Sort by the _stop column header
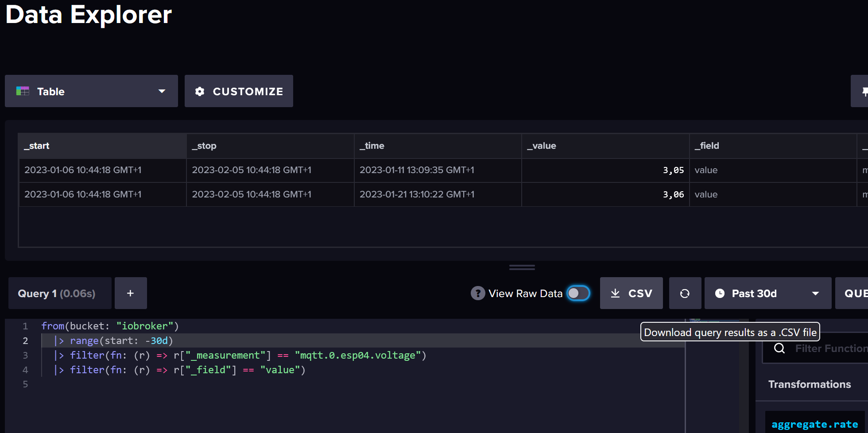868x433 pixels. click(x=270, y=146)
